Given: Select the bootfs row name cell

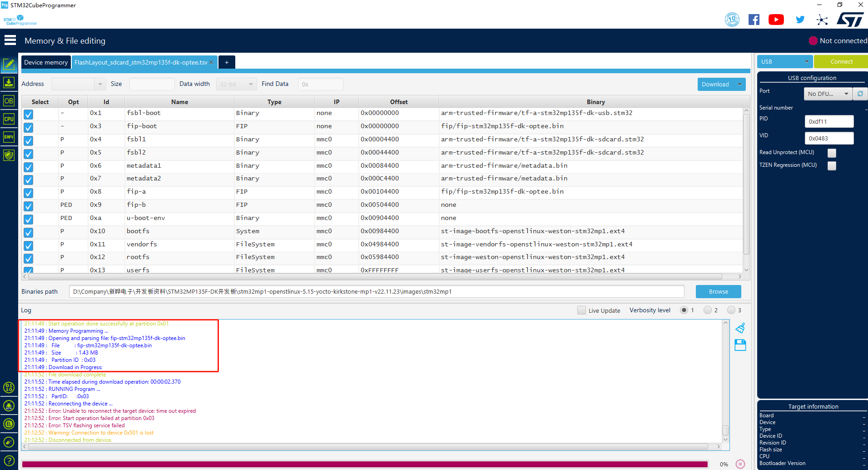Looking at the screenshot, I should 179,231.
